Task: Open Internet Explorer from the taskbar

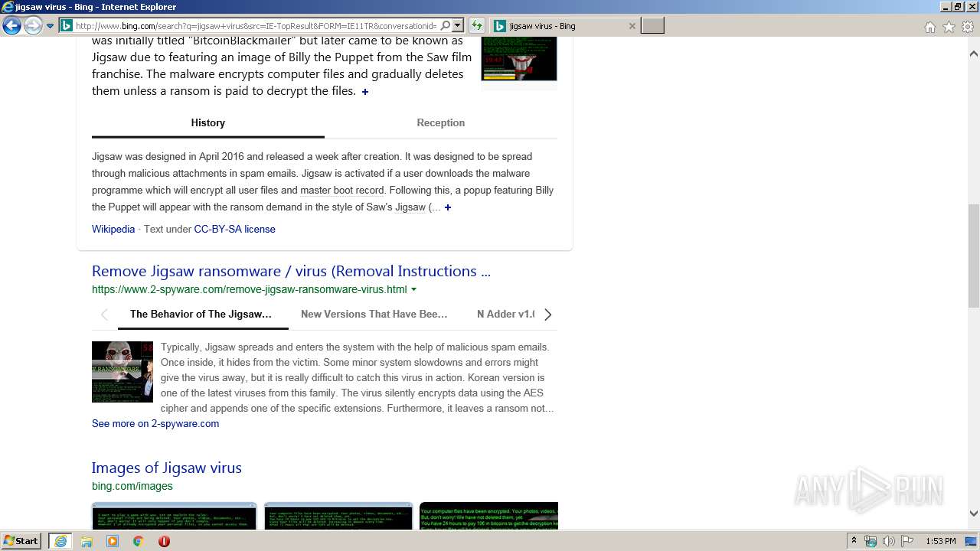Action: pyautogui.click(x=60, y=541)
